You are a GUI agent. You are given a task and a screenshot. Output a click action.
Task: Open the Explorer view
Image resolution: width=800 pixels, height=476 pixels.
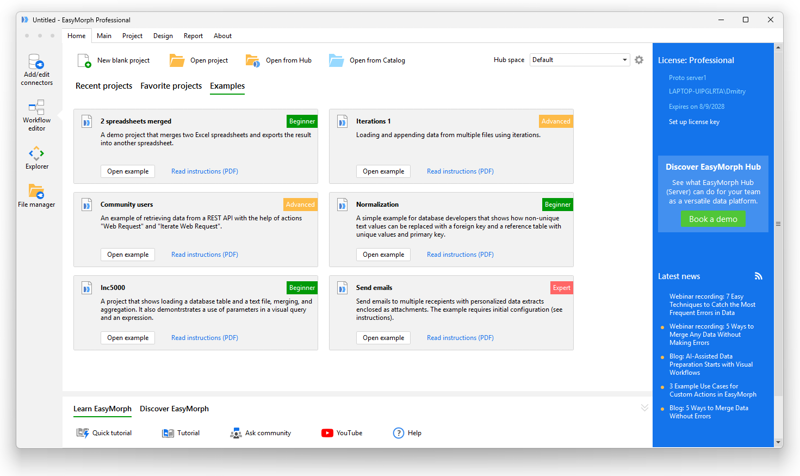tap(36, 158)
